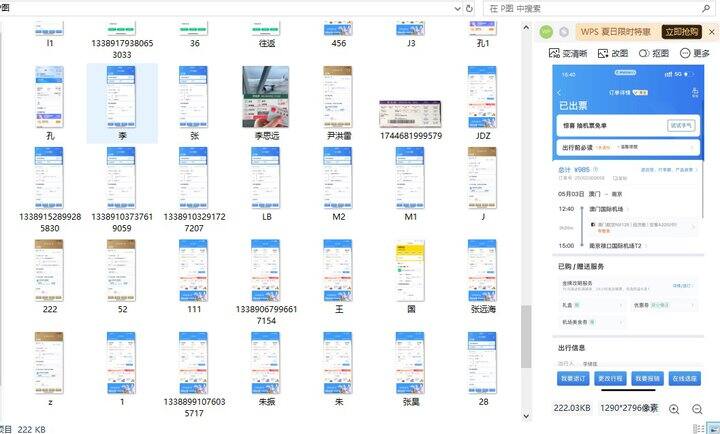Zoom in on the preview image
Screen dimensions: 720x434
point(673,409)
